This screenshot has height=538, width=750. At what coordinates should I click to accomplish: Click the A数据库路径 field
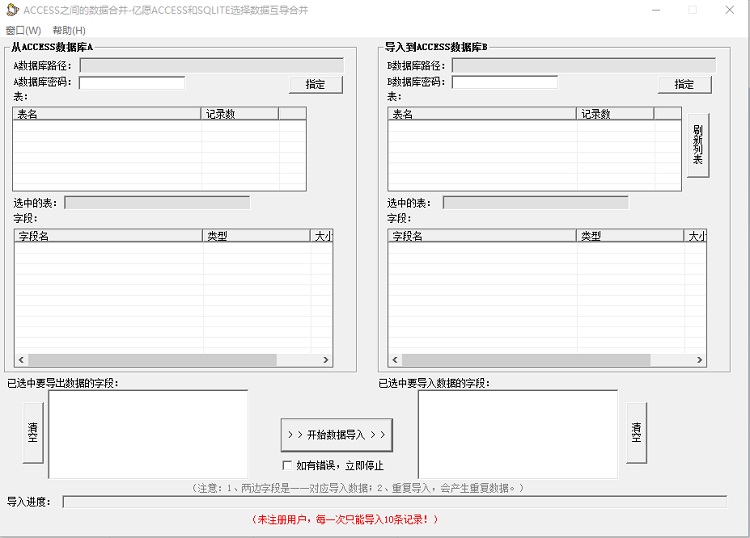tap(212, 66)
